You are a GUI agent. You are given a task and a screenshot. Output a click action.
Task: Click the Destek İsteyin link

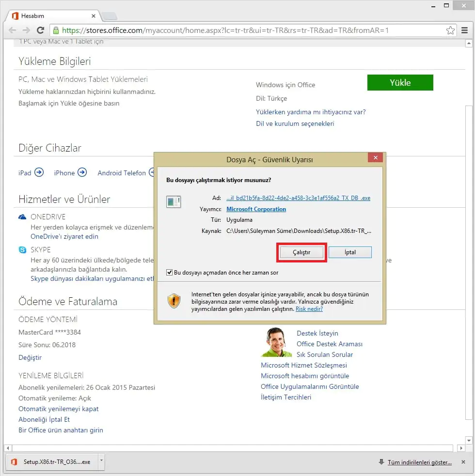[317, 333]
